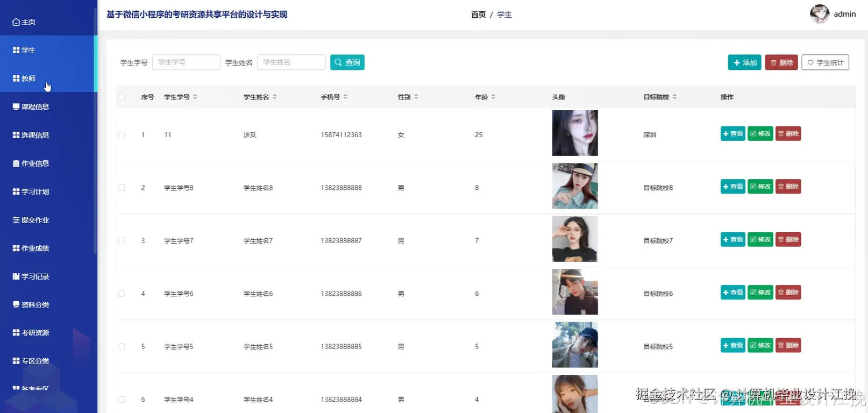Go to 课程信息 in sidebar
Screen dimensions: 868x413
pos(48,106)
